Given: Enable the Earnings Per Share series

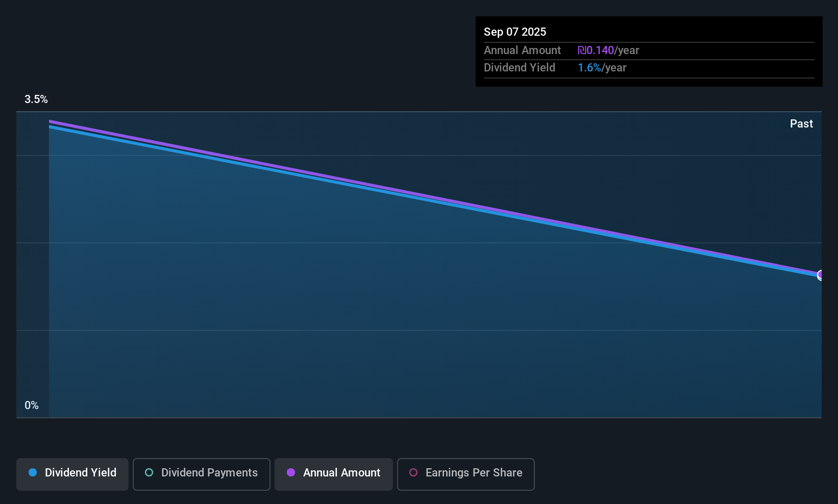Looking at the screenshot, I should click(x=466, y=474).
